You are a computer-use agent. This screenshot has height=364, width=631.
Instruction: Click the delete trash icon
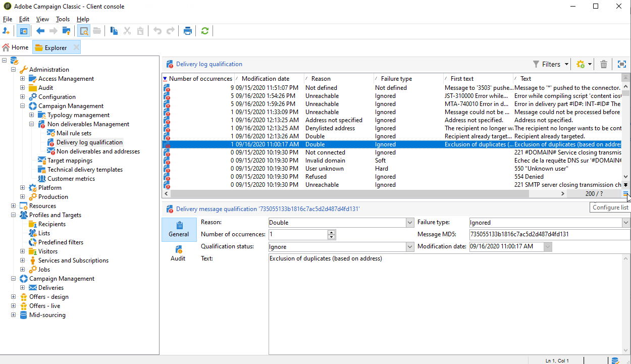[604, 64]
